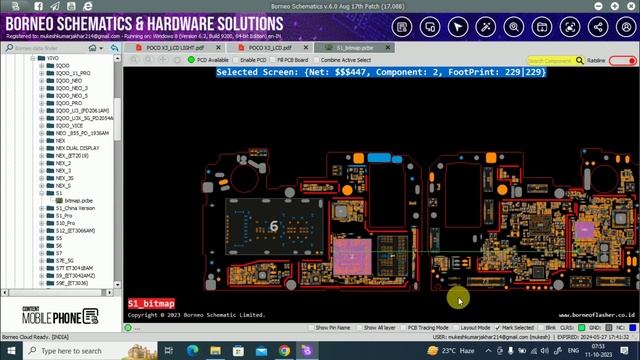Expand the IQOO_11_PRO folder
Image resolution: width=640 pixels, height=360 pixels.
pyautogui.click(x=42, y=73)
